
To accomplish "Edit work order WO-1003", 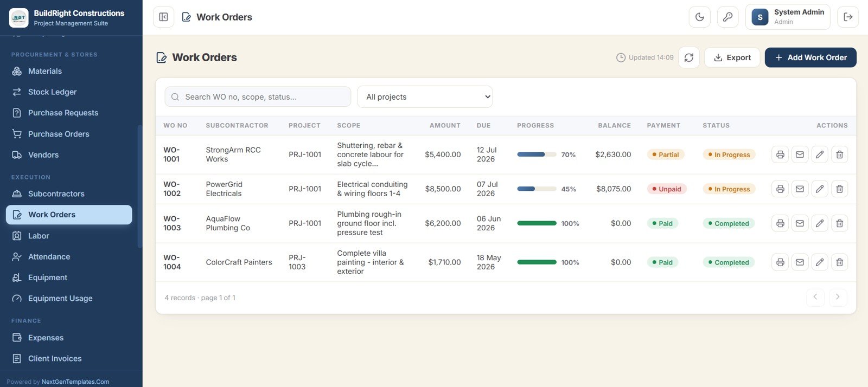I will click(x=820, y=223).
